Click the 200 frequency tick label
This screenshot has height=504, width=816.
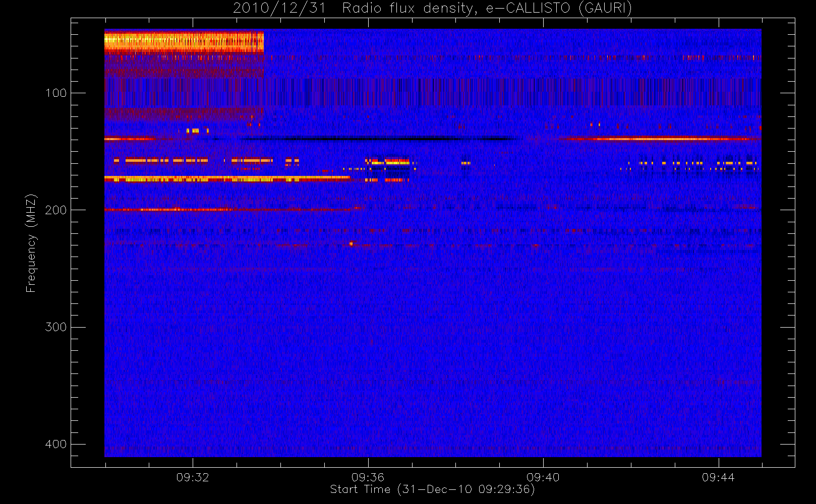tap(55, 210)
